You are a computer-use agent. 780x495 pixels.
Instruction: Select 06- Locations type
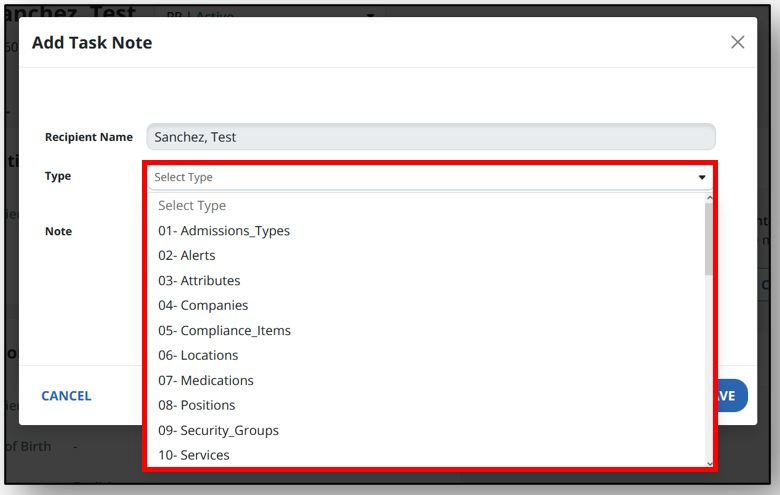tap(198, 355)
